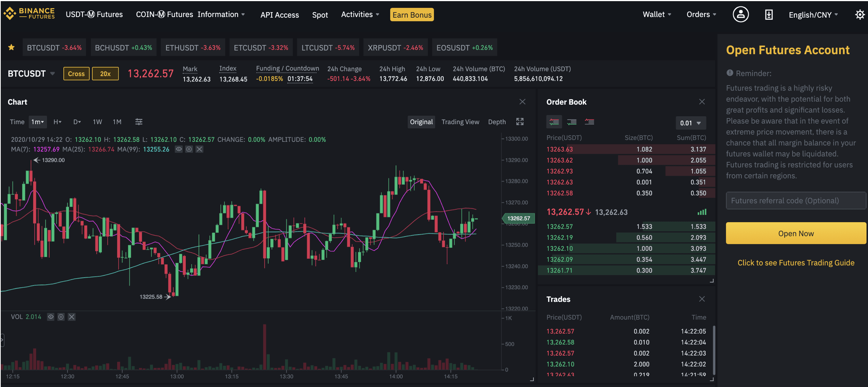Click chart panel resize handle

(532, 379)
